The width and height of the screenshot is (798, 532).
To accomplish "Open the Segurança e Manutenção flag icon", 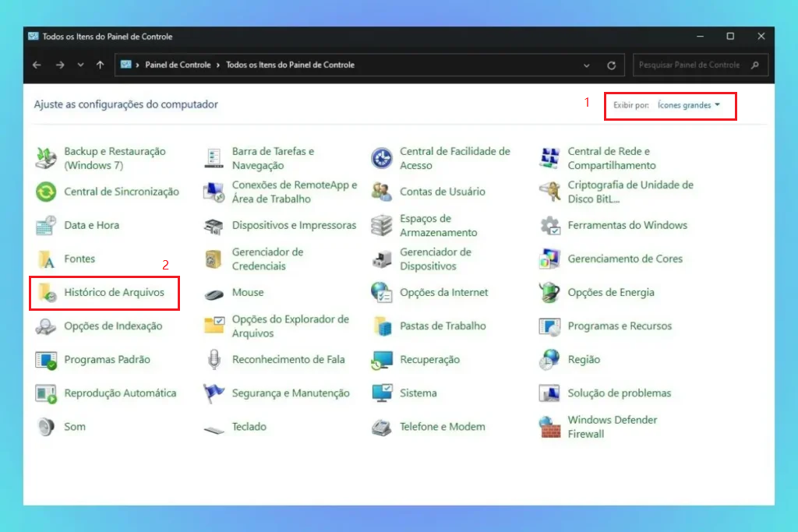I will click(x=214, y=393).
